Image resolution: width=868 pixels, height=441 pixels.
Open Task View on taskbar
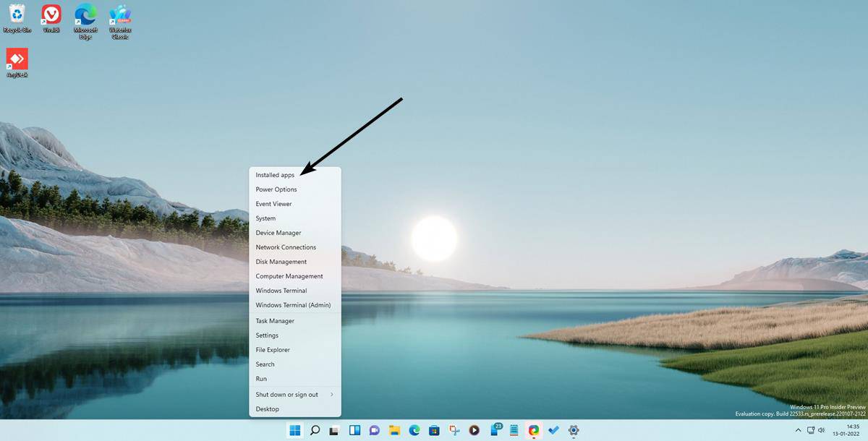(x=334, y=430)
